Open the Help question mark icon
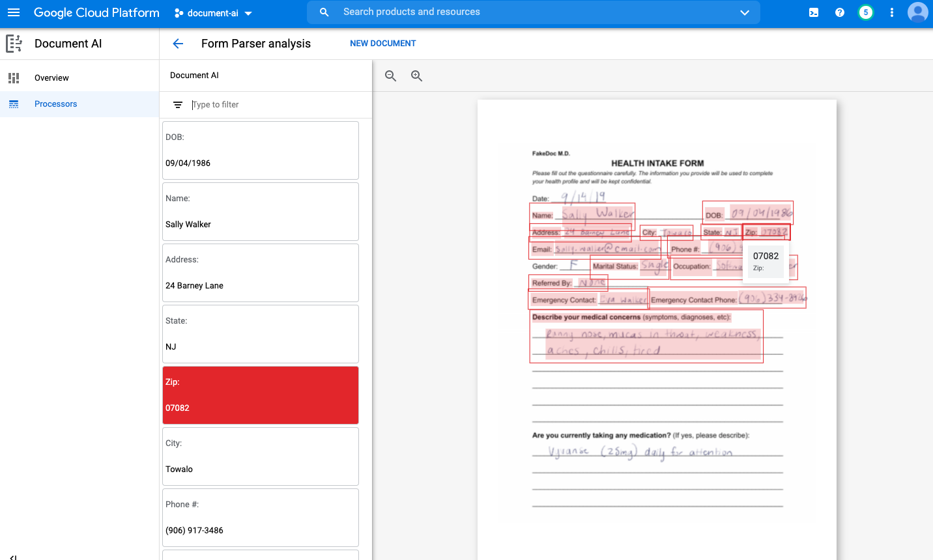Screen dimensions: 933x560 839,12
